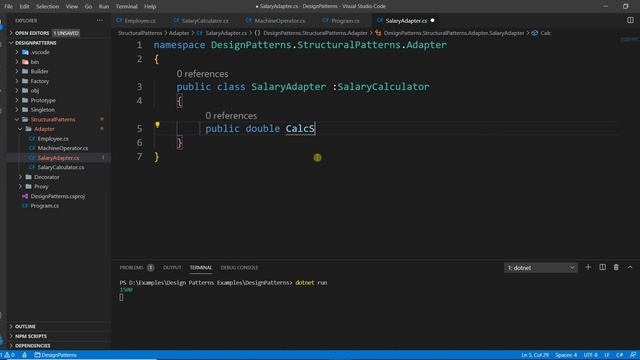Viewport: 640px width, 360px height.
Task: Click the errors and warnings status icon
Action: click(x=7, y=355)
